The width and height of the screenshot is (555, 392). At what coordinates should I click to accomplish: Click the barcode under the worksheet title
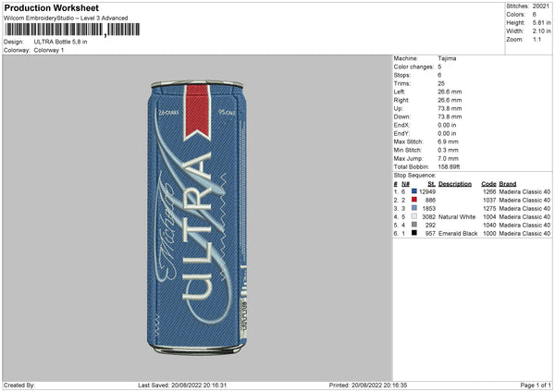click(x=72, y=30)
